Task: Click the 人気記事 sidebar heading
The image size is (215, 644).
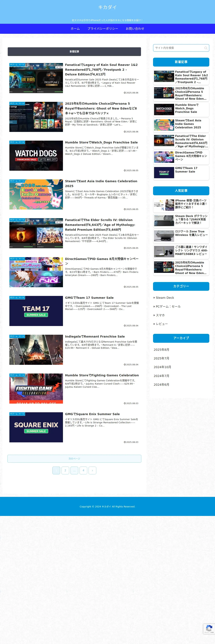Action: tap(181, 191)
